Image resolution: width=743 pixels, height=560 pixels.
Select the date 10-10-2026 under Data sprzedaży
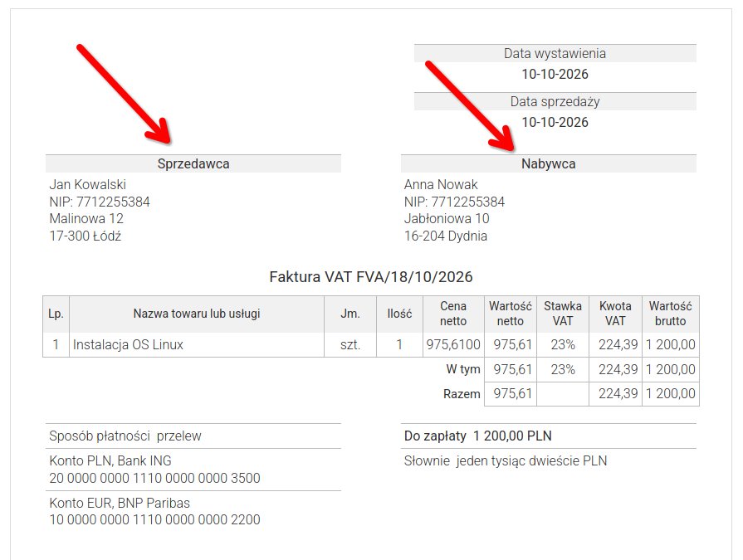555,123
